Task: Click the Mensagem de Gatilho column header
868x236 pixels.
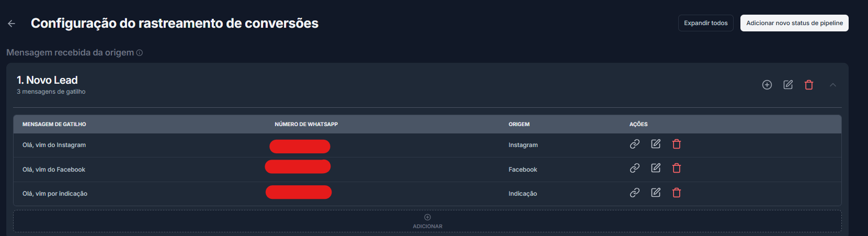Action: [x=54, y=125]
